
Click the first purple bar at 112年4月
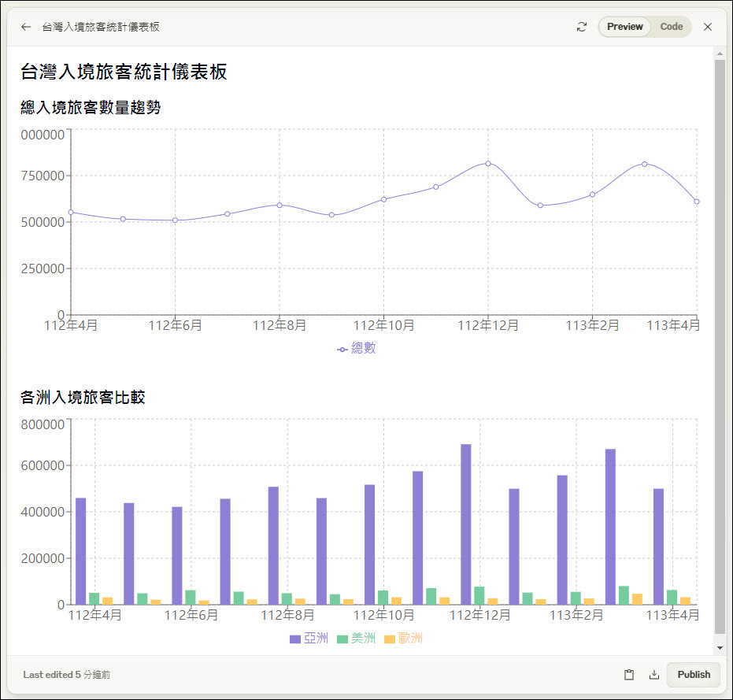[80, 550]
